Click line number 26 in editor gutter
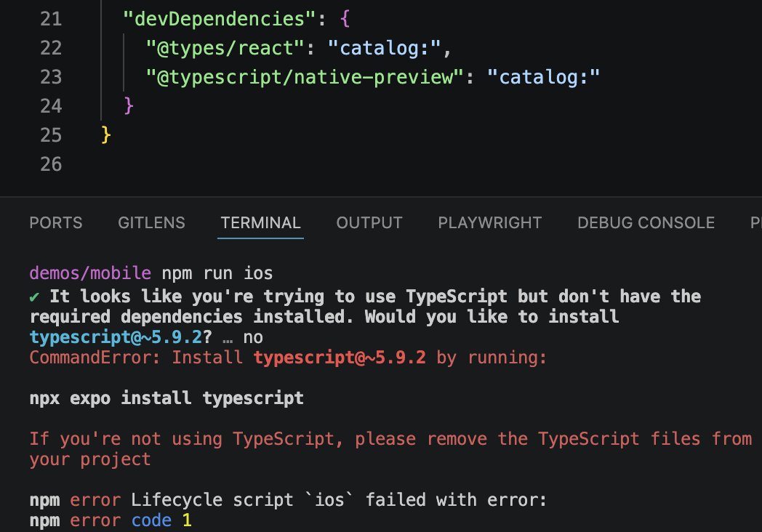The width and height of the screenshot is (762, 532). pos(51,164)
